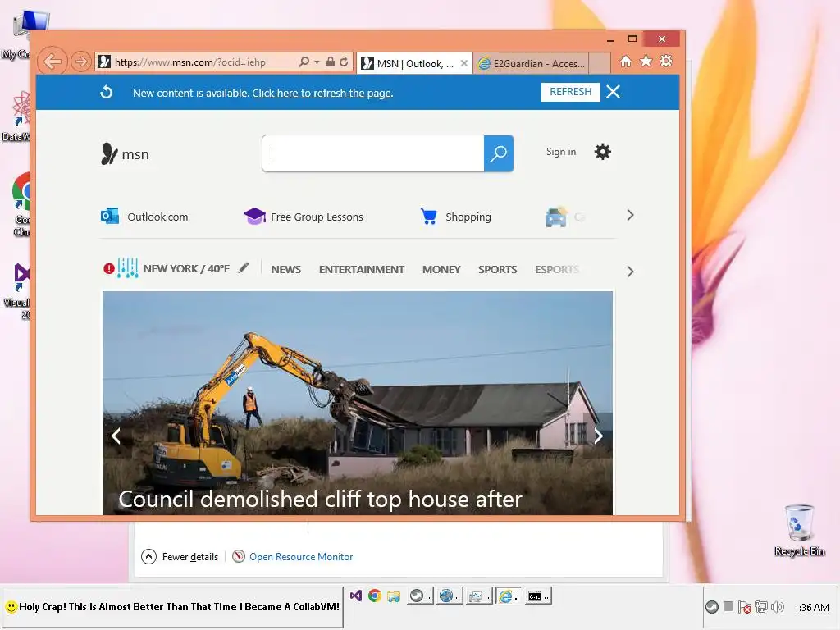Image resolution: width=840 pixels, height=630 pixels.
Task: Open File Explorer from the taskbar
Action: [x=394, y=596]
